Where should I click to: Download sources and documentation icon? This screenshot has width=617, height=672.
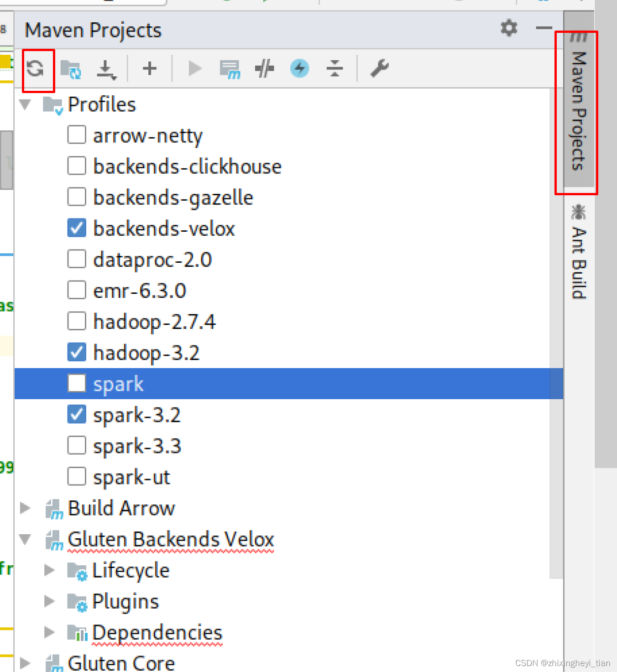click(106, 69)
